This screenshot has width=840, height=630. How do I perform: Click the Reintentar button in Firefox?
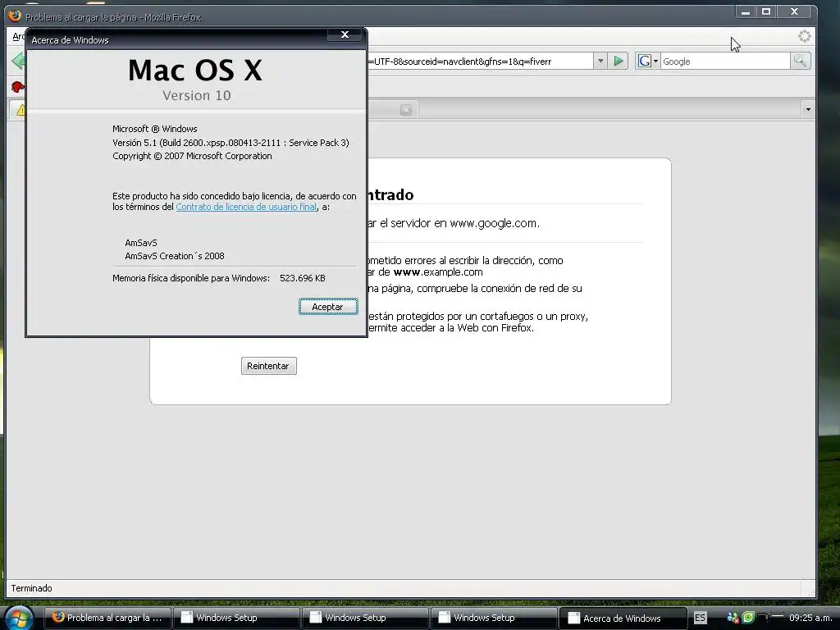coord(268,366)
